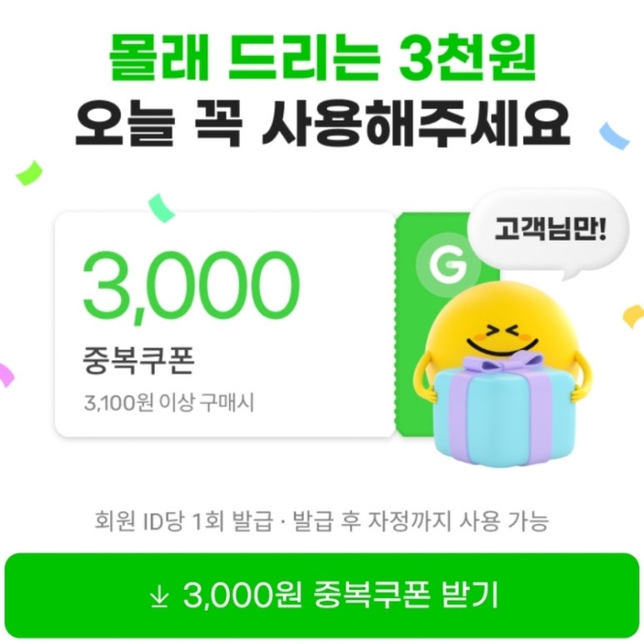Viewport: 644px width, 644px height.
Task: Tap the 고객님만! speech bubble
Action: (x=550, y=232)
